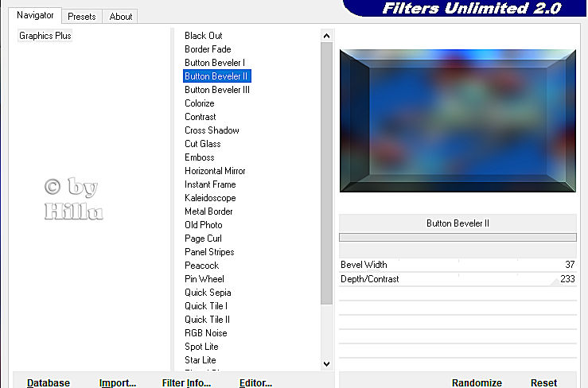Open the Editor... button
The width and height of the screenshot is (588, 388).
pos(255,382)
